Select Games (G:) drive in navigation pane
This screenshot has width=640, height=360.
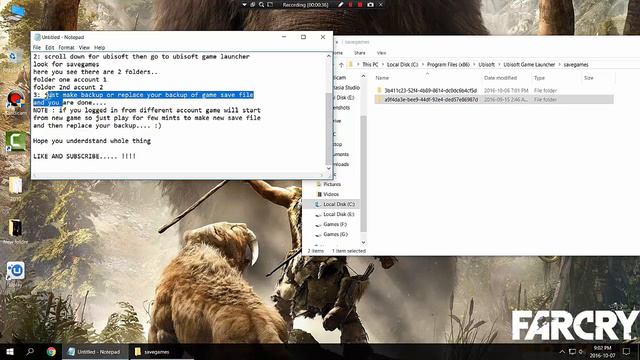pyautogui.click(x=336, y=234)
